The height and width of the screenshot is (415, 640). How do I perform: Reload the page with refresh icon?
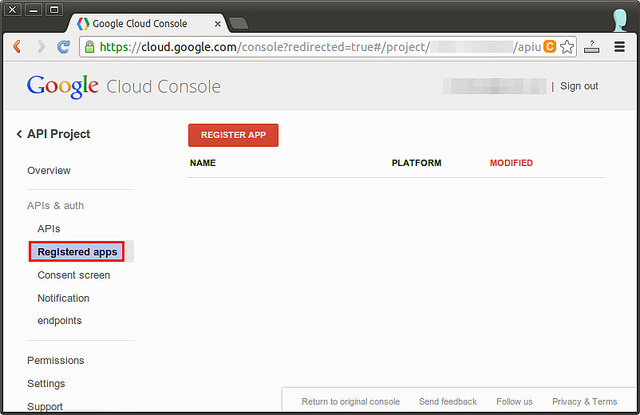pyautogui.click(x=64, y=47)
